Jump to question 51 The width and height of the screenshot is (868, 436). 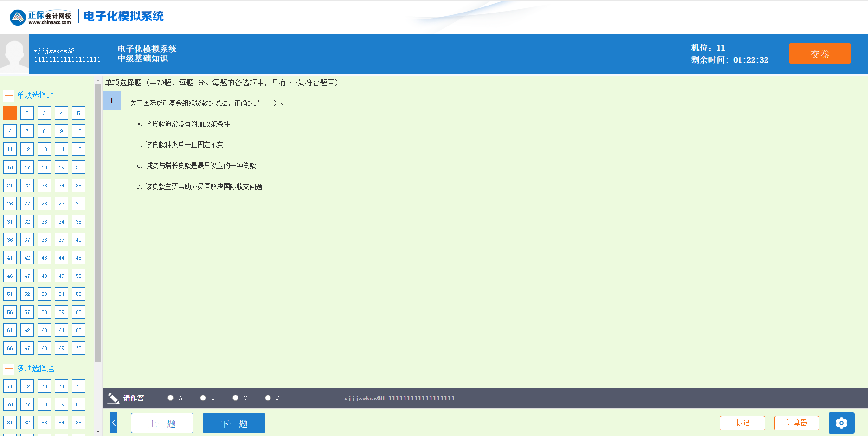point(10,294)
